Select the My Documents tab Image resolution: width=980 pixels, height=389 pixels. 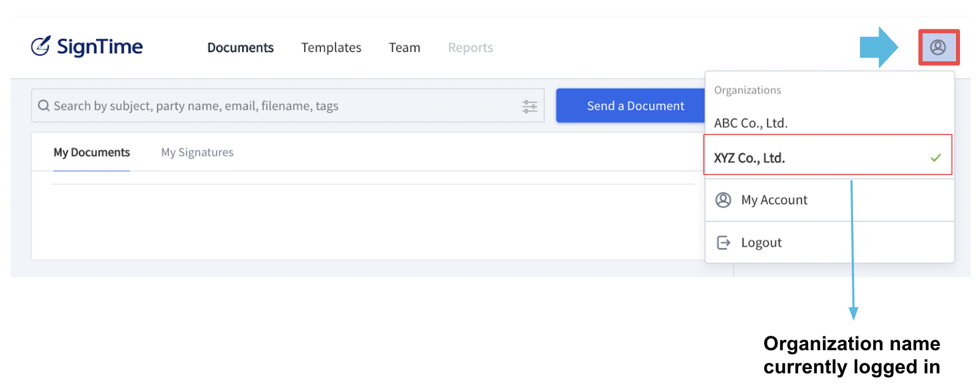point(92,152)
